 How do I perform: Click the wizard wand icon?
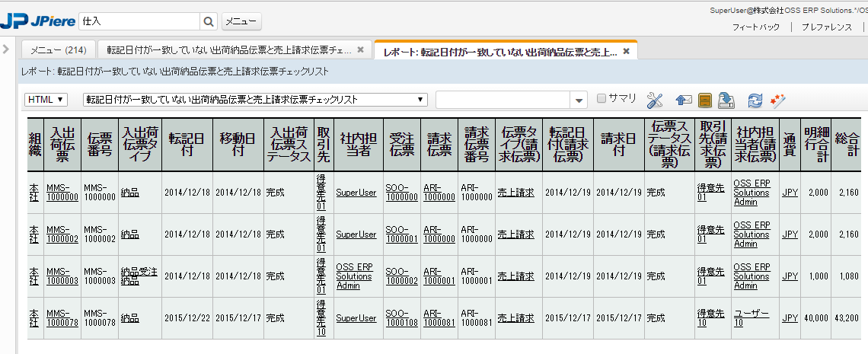point(777,100)
